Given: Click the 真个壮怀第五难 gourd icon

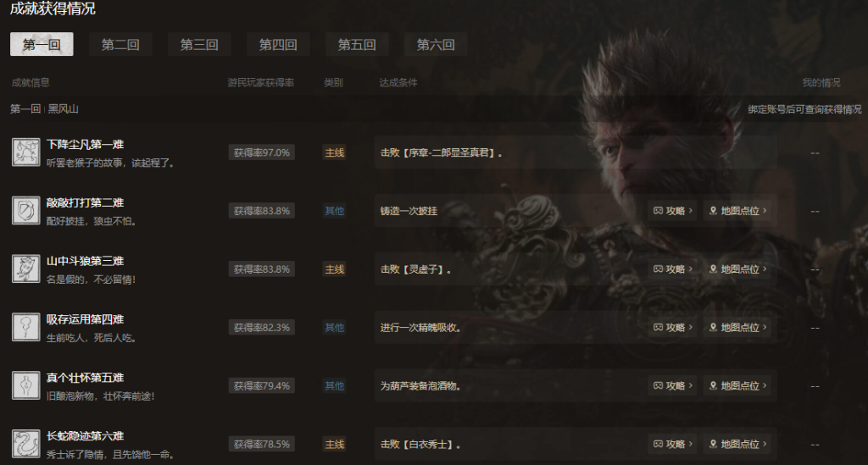Looking at the screenshot, I should [26, 385].
